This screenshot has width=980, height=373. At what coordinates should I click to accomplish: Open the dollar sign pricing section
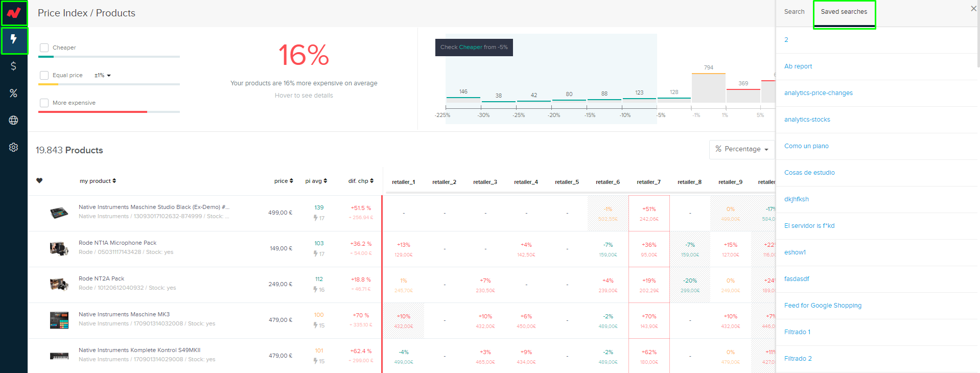click(14, 66)
